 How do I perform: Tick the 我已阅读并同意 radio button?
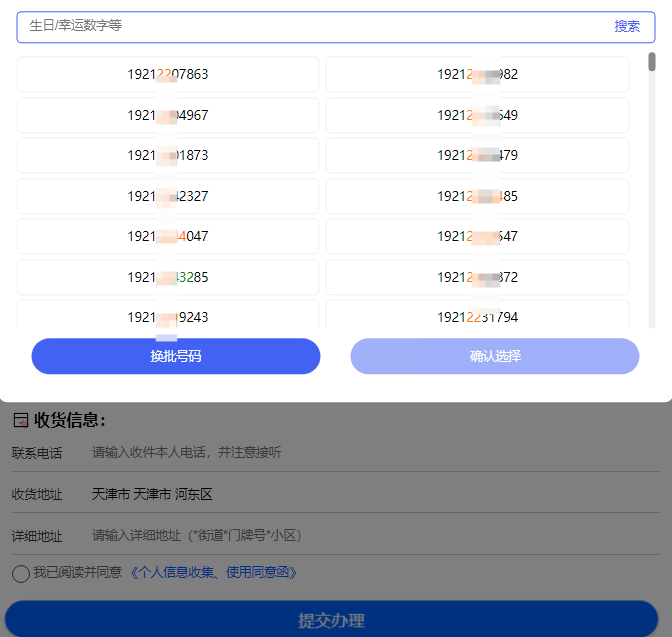click(x=21, y=573)
